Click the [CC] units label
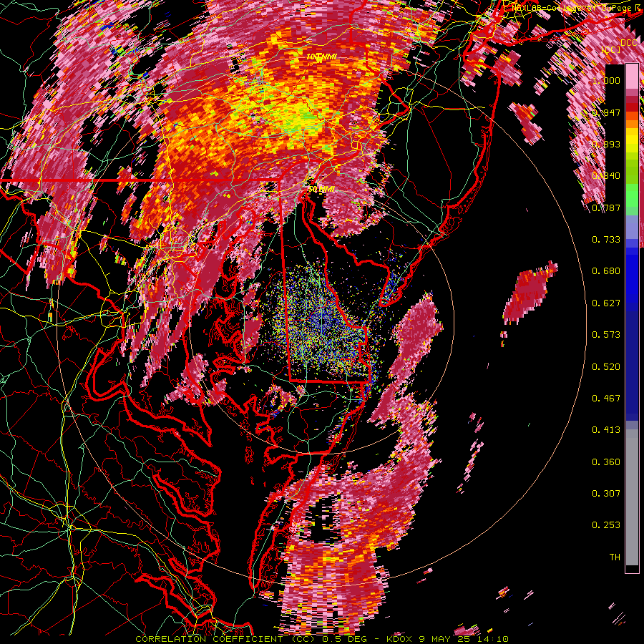Viewport: 644px width, 644px height. [611, 50]
